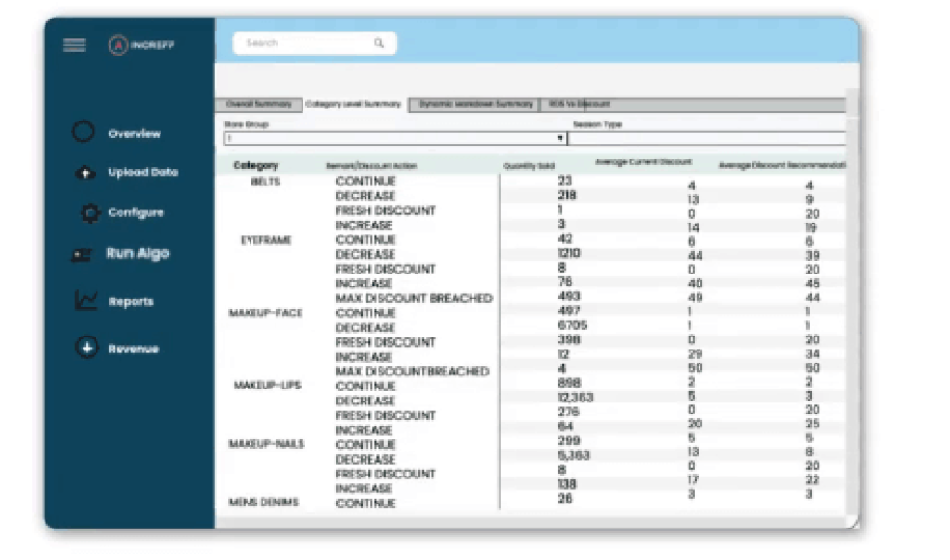
Task: Open the Dynamic Markdown Summary tab
Action: 478,104
